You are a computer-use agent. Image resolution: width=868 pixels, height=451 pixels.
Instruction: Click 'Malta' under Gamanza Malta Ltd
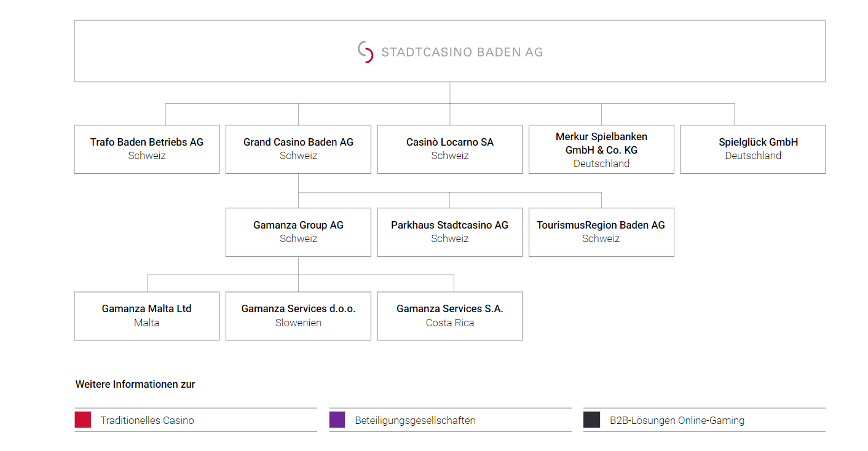[x=147, y=323]
